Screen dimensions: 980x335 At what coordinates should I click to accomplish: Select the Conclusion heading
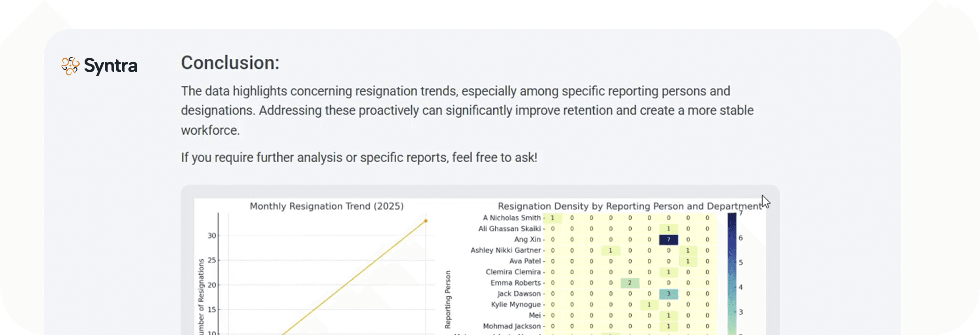pyautogui.click(x=230, y=63)
